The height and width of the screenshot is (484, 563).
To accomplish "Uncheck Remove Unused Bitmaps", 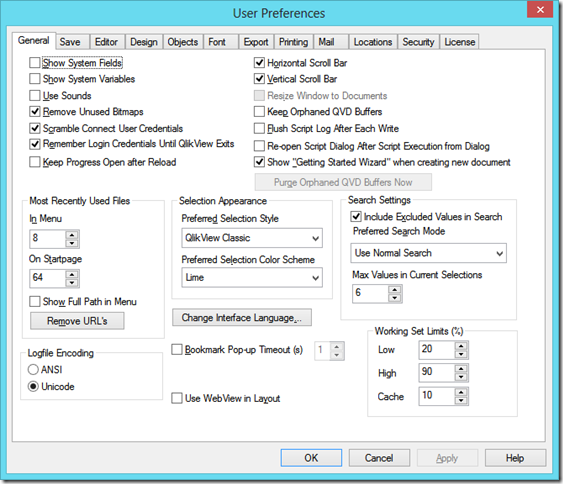I will click(x=35, y=112).
